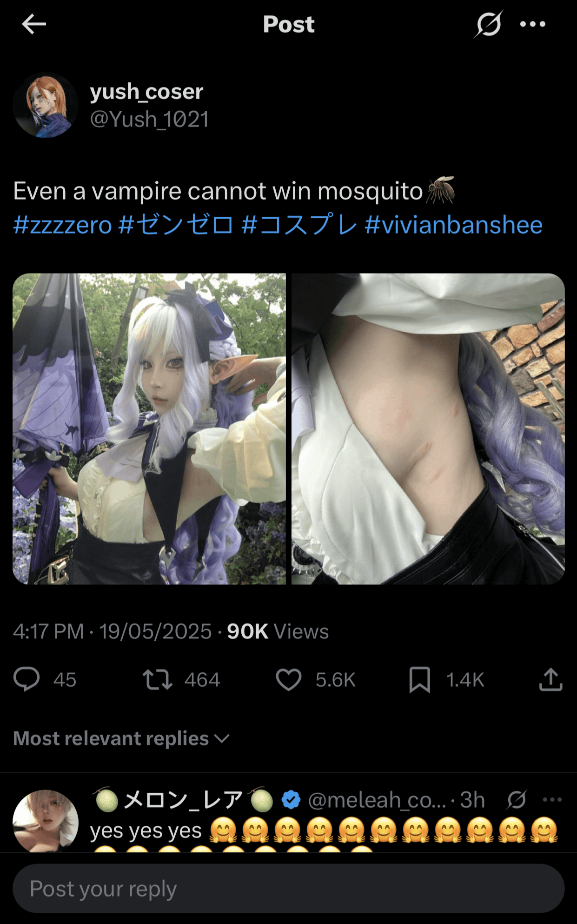Image resolution: width=577 pixels, height=924 pixels.
Task: Tap the Post your reply field
Action: [x=289, y=888]
